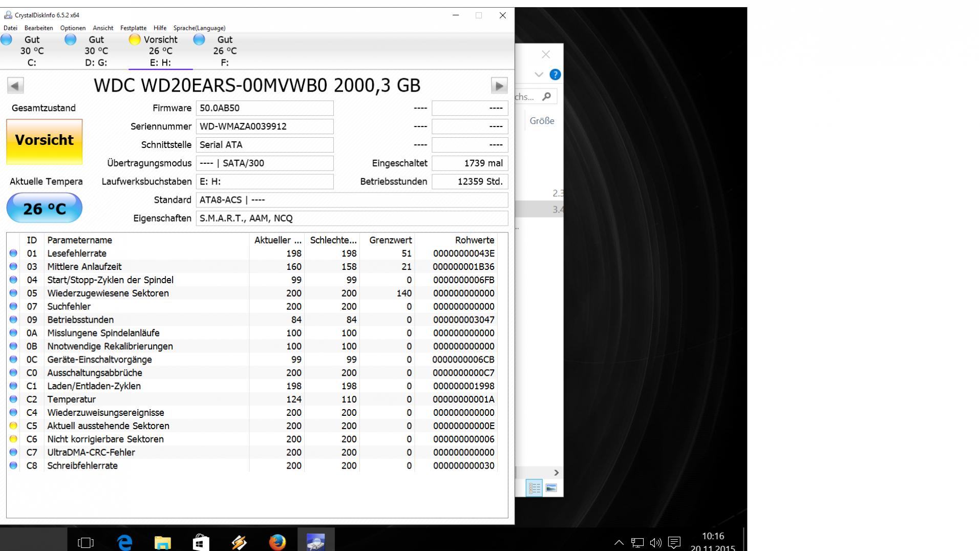This screenshot has height=551, width=980.
Task: Click the Eigenschaften S.M.A.R.T., AAM, NCQ field
Action: pyautogui.click(x=352, y=219)
